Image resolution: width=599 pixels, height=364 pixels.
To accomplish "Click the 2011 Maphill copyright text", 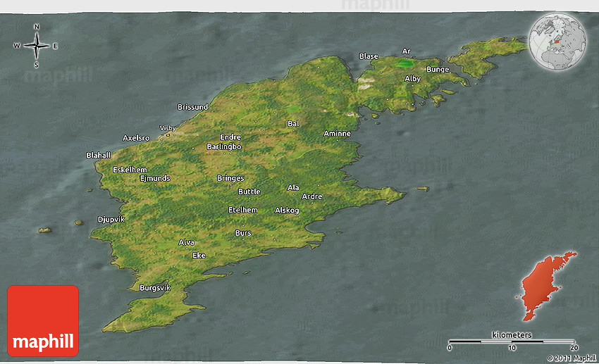I will tap(571, 358).
